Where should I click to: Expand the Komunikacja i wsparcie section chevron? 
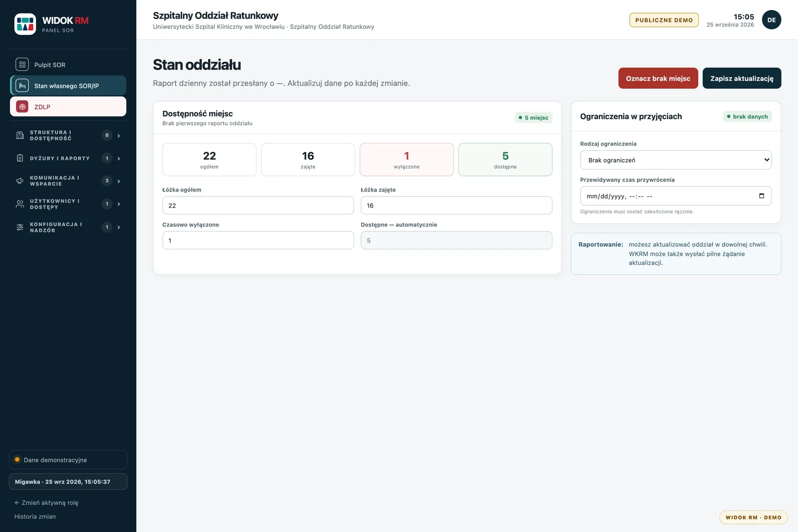[119, 181]
